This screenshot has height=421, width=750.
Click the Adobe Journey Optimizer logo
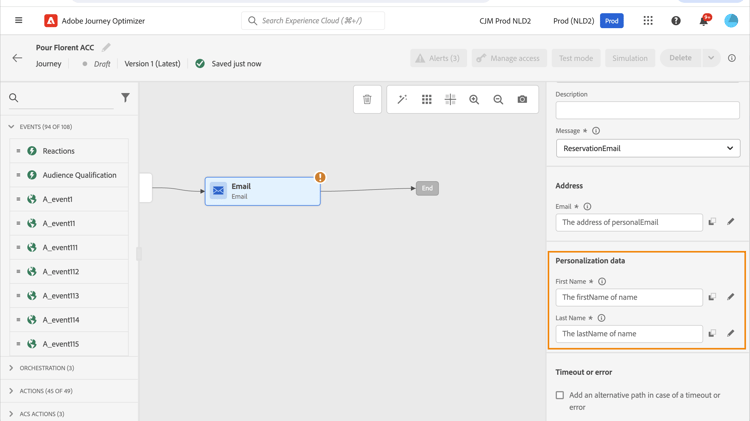coord(51,21)
